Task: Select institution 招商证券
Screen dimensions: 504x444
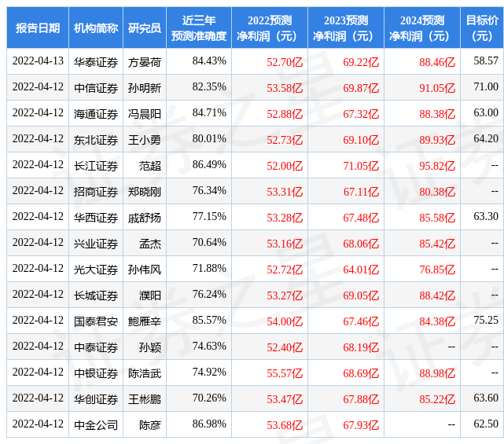Action: point(96,192)
